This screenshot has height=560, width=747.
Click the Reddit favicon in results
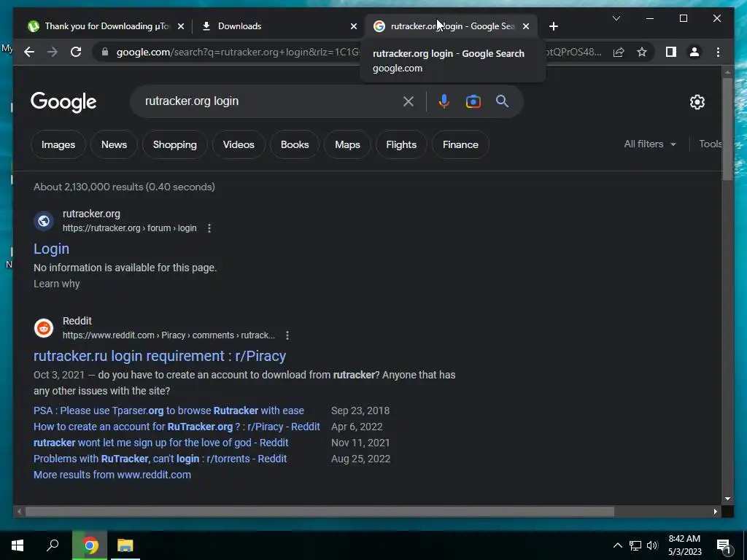[44, 328]
